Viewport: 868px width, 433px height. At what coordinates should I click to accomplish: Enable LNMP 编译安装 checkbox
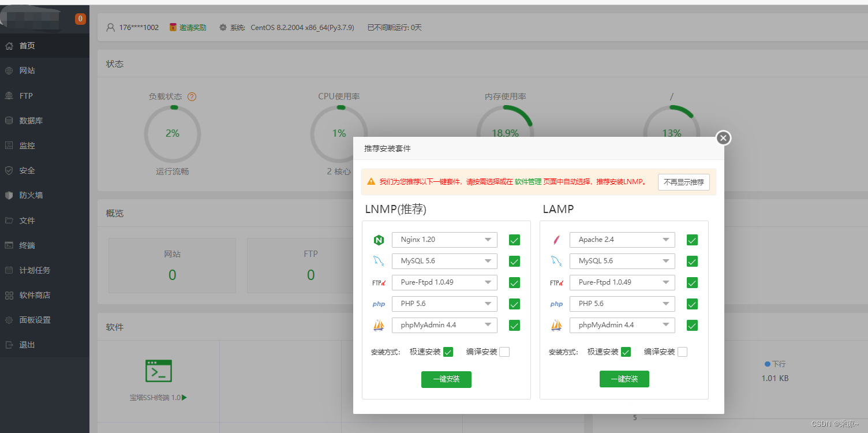(504, 352)
